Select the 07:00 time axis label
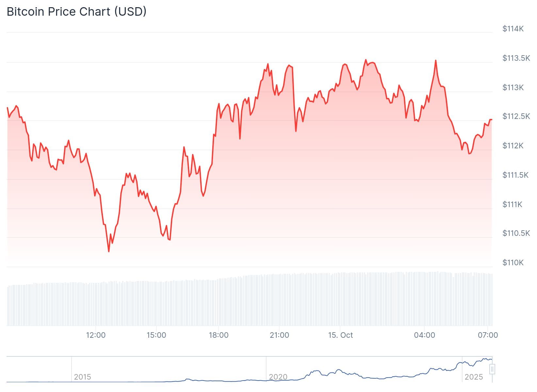The image size is (537, 392). tap(488, 335)
